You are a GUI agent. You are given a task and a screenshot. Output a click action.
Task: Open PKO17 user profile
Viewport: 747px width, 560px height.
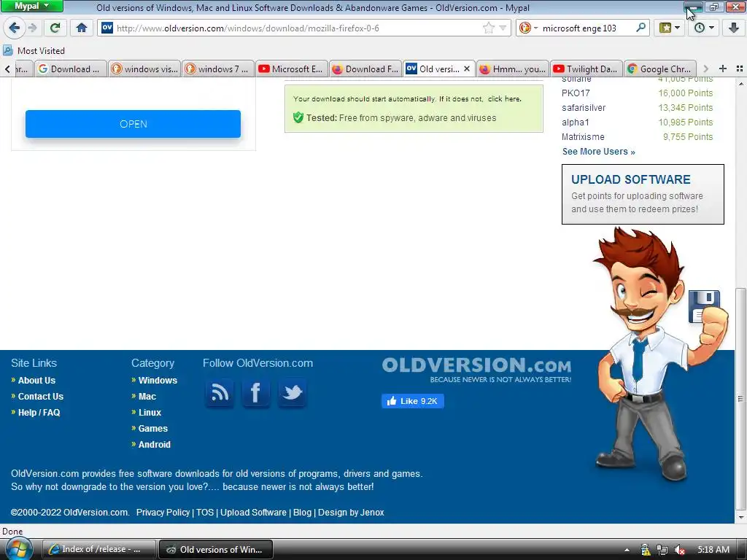tap(576, 93)
